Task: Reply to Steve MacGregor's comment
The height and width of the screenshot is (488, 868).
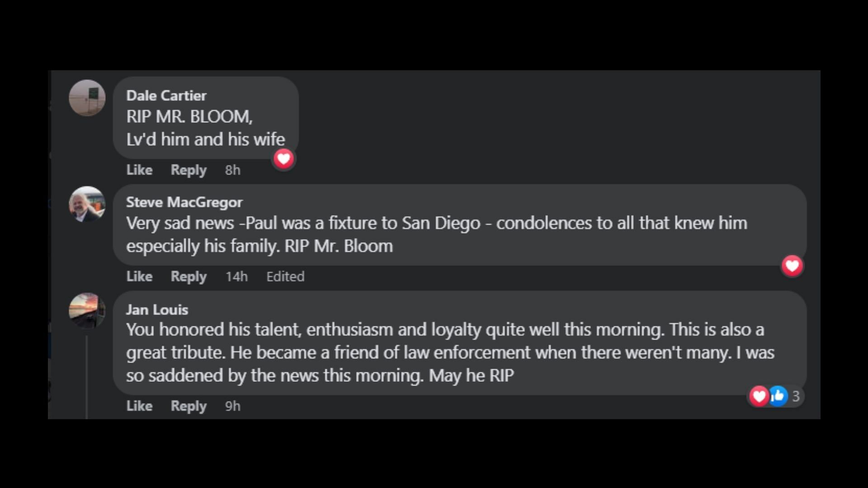Action: point(189,277)
